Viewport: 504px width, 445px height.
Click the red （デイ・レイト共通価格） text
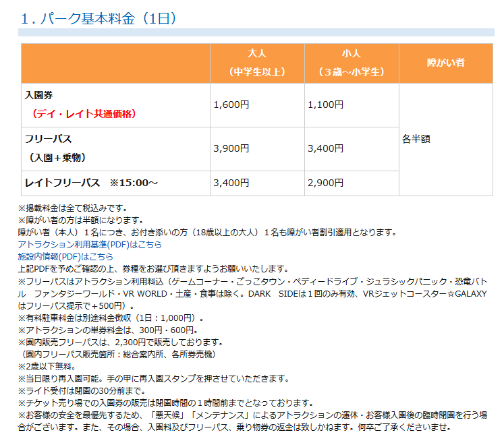point(84,114)
